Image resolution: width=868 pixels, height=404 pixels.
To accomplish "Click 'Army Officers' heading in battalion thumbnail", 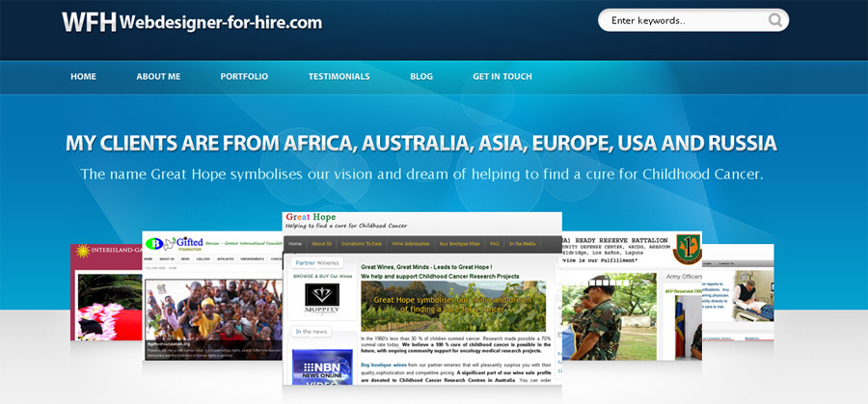I will pos(684,276).
